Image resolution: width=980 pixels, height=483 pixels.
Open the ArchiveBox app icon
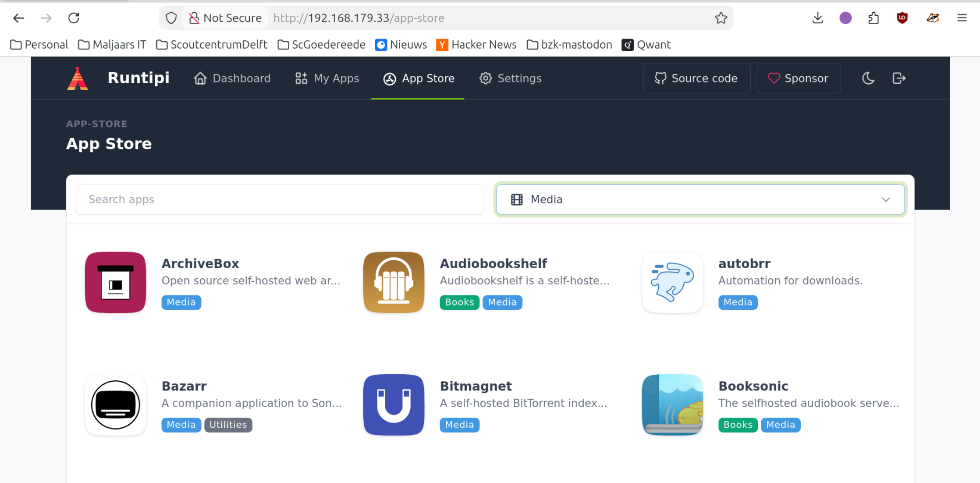click(115, 282)
